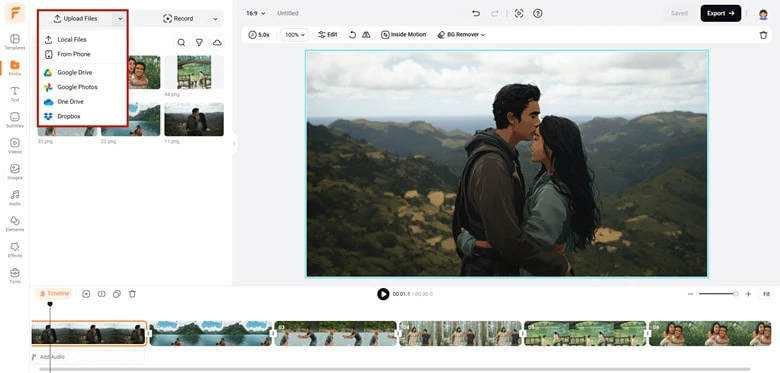This screenshot has height=373, width=780.
Task: Open the Media sidebar panel
Action: (x=15, y=68)
